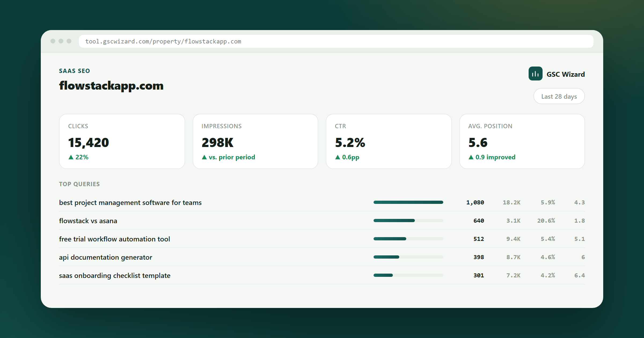Click the GSC Wizard bar chart logo icon
The image size is (644, 338).
[535, 74]
